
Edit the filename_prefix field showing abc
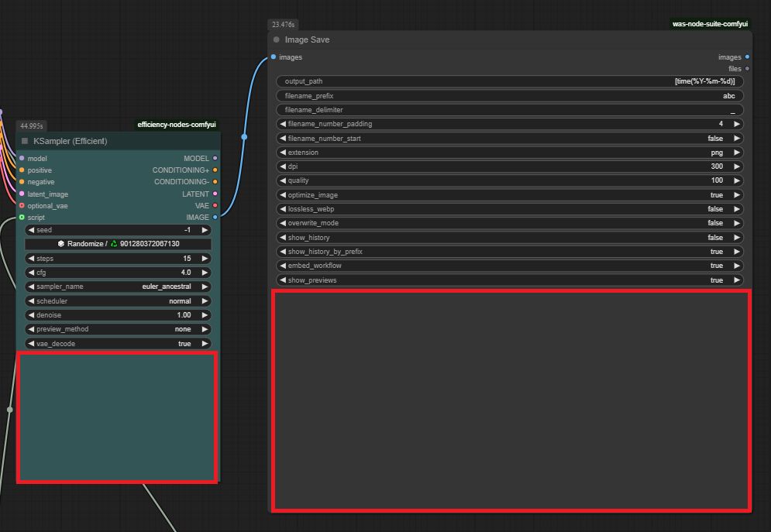510,96
